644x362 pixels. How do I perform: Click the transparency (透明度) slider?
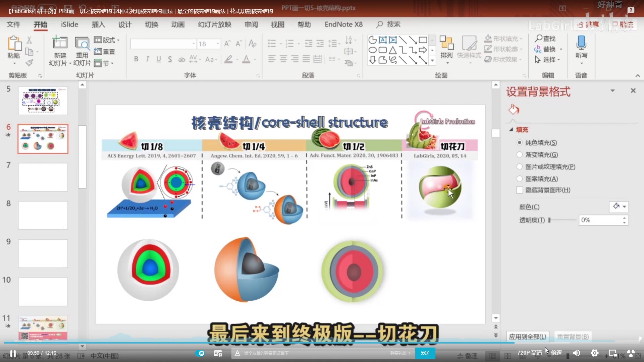pyautogui.click(x=562, y=220)
